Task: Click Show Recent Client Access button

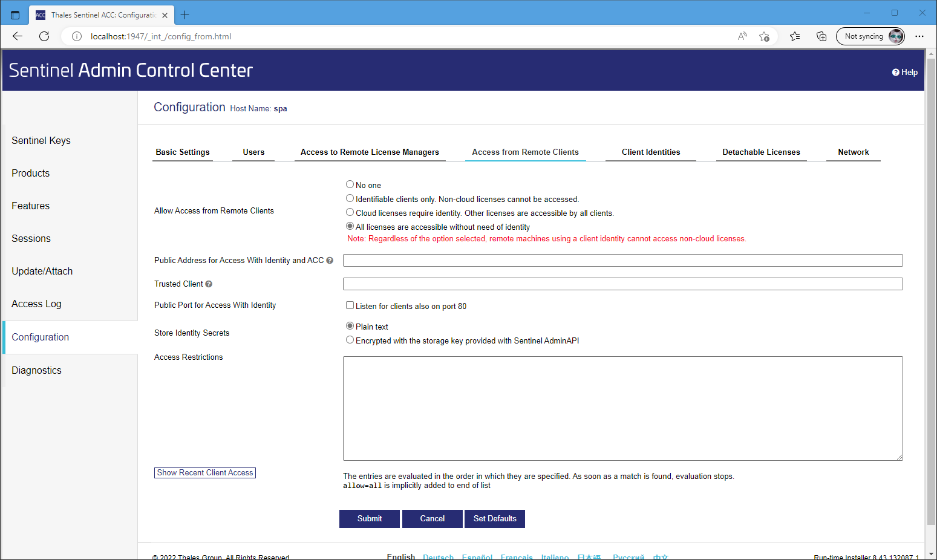Action: 205,473
